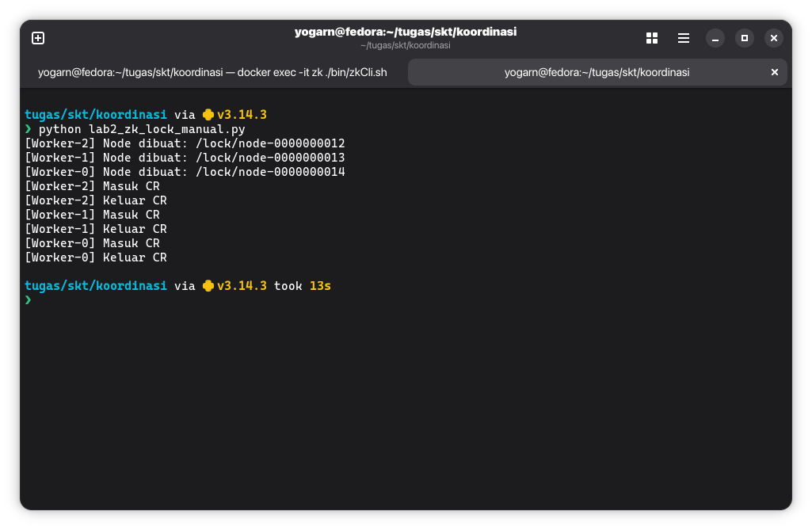
Task: Click the line [Worker-2] Masuk CR
Action: pos(92,186)
